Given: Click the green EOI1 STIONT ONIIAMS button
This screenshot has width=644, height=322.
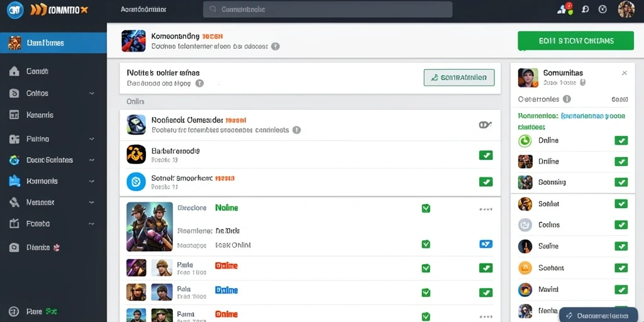Looking at the screenshot, I should coord(576,41).
